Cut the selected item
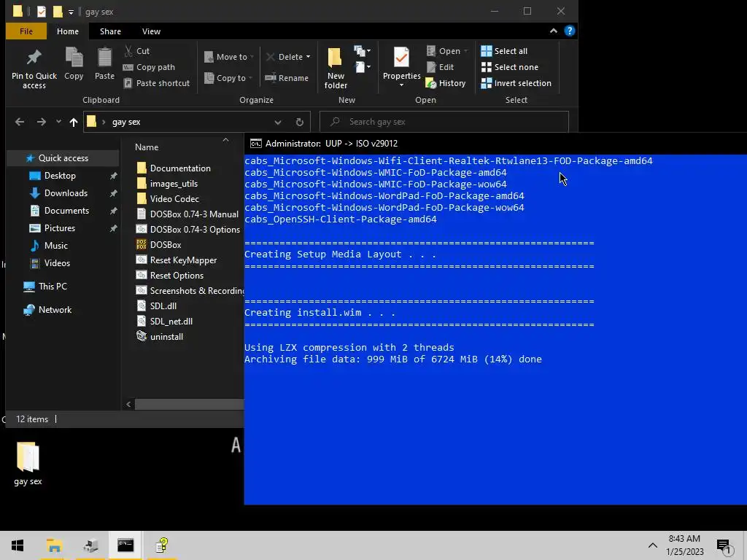Screen dimensions: 747x560 pyautogui.click(x=137, y=51)
